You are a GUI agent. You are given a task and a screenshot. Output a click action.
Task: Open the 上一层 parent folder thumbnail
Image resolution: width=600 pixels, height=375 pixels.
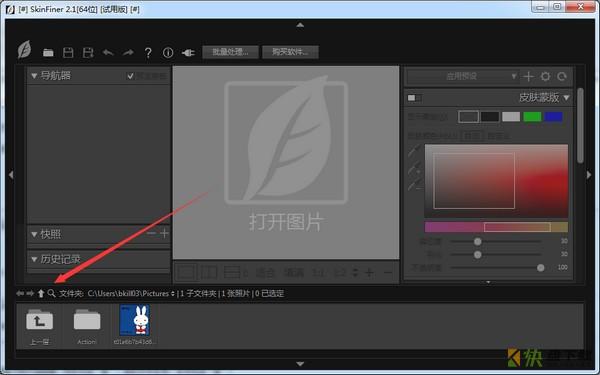39,325
